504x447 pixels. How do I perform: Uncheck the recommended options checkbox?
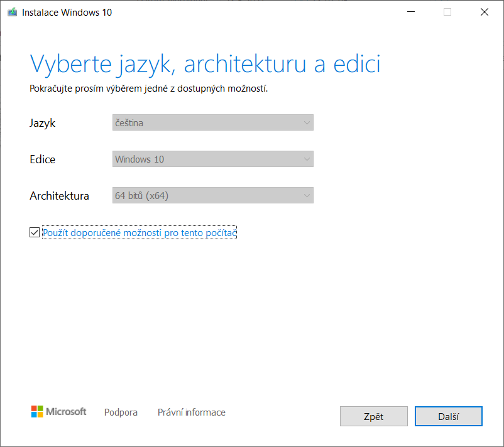coord(35,232)
